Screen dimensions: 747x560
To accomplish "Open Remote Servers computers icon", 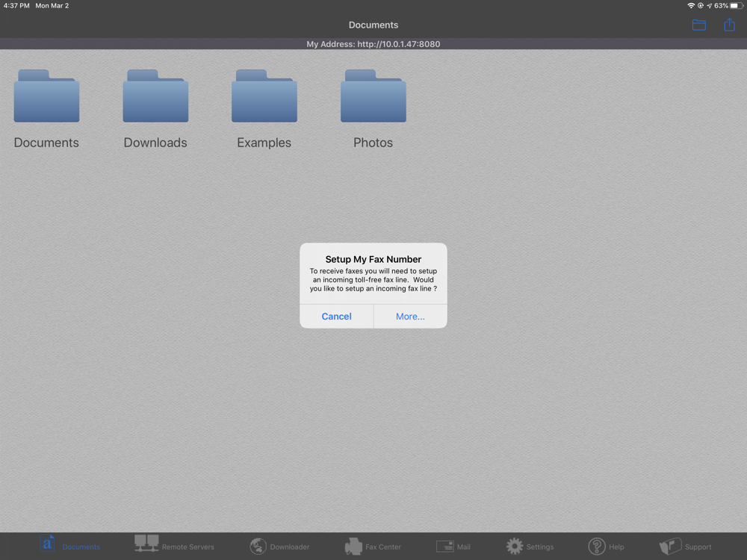I will (146, 544).
